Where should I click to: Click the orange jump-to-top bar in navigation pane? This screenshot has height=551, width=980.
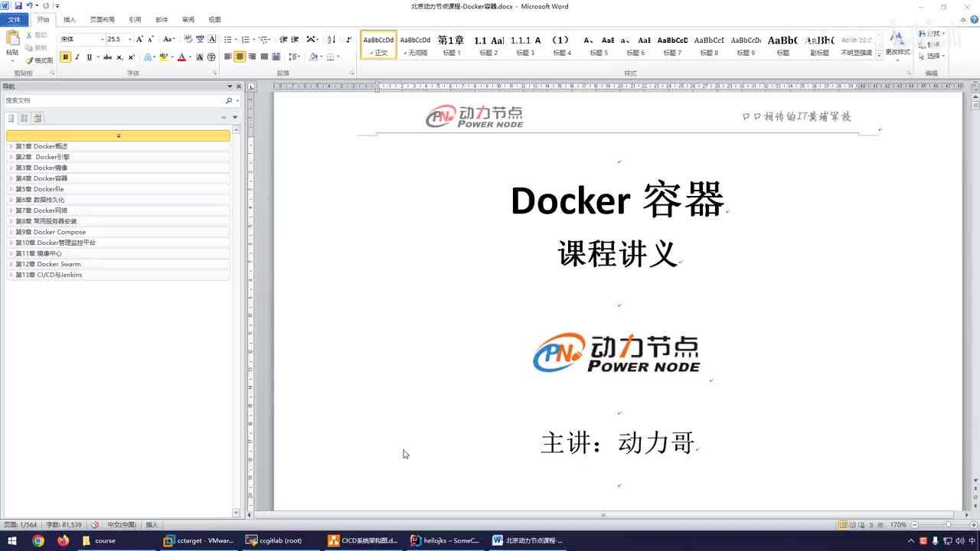[x=118, y=135]
